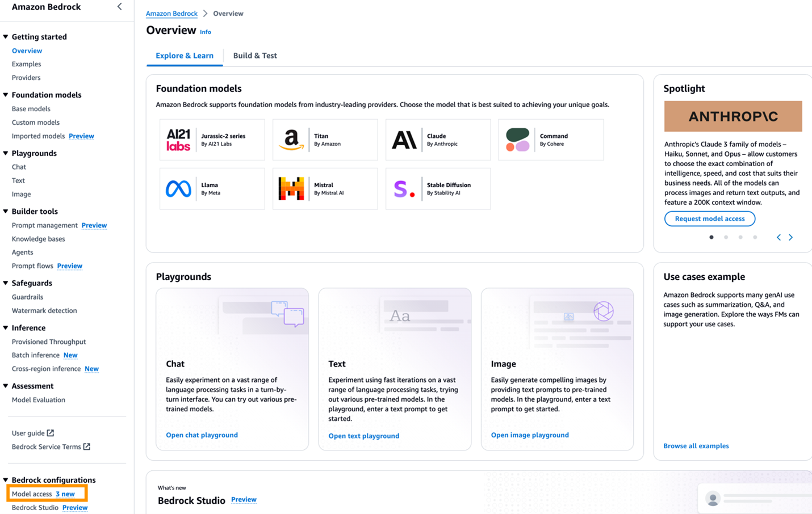Click the Meta Llama logo icon
Image resolution: width=812 pixels, height=514 pixels.
[178, 188]
